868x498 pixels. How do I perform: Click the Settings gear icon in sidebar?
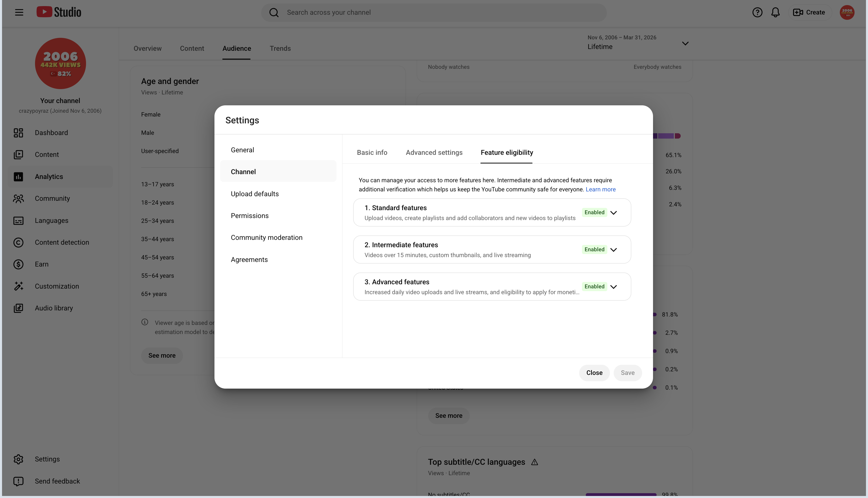19,459
